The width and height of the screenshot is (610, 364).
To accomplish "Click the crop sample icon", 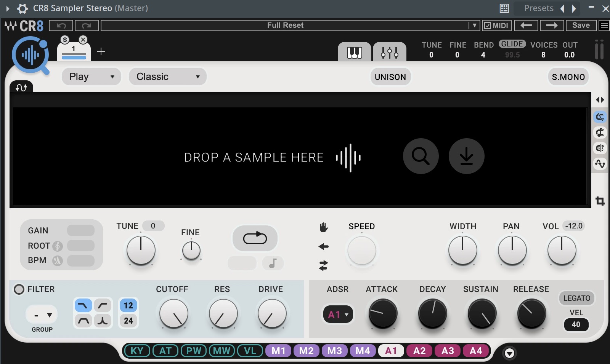I will point(600,201).
